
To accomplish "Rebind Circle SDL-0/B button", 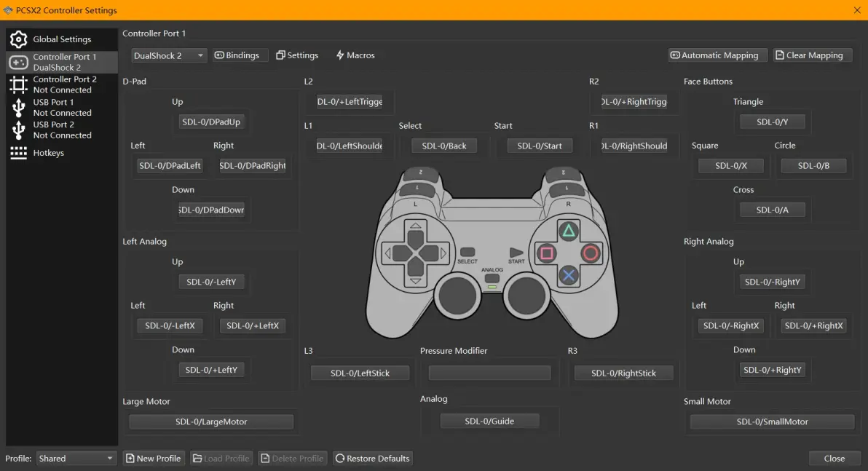I will click(x=814, y=165).
